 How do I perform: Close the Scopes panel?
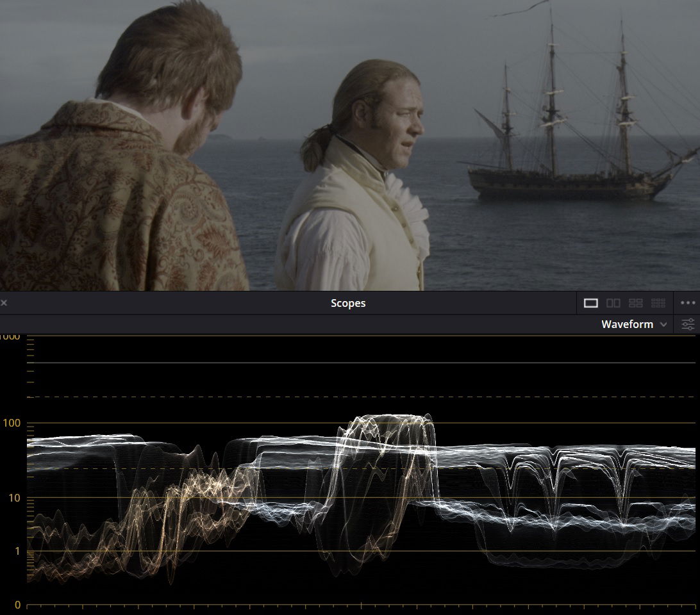(4, 303)
